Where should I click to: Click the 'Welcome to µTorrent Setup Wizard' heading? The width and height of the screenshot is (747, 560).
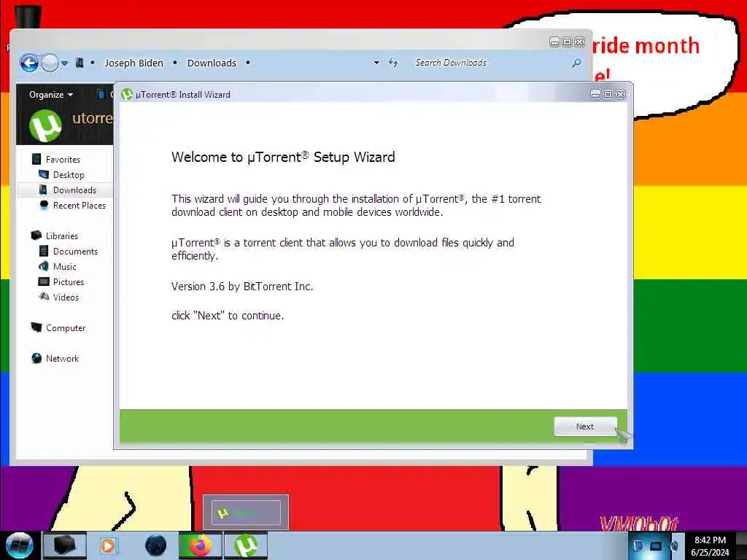point(283,157)
